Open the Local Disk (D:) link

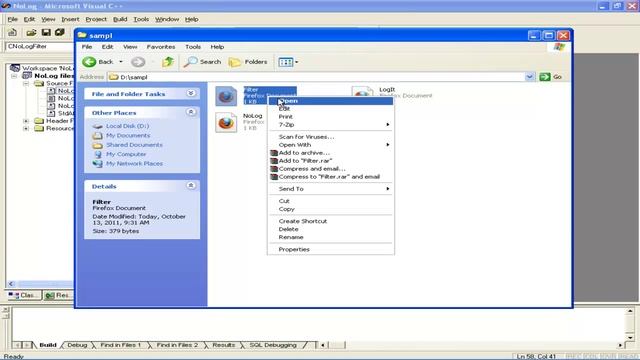coord(127,126)
